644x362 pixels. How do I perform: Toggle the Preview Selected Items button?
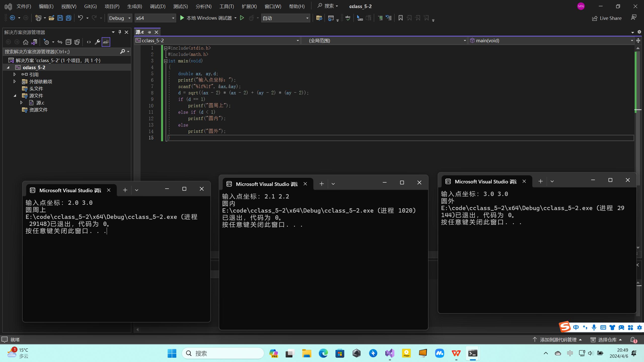click(106, 42)
